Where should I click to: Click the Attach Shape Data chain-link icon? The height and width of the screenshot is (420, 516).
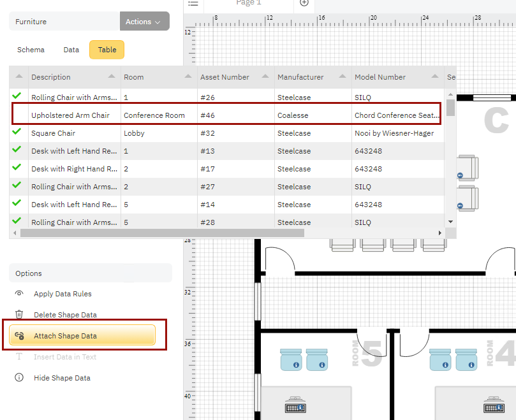pyautogui.click(x=19, y=335)
